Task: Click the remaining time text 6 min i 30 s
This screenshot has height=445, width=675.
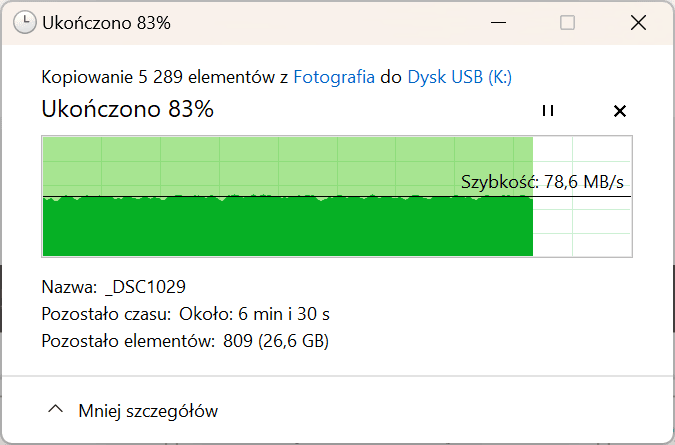Action: click(x=284, y=314)
